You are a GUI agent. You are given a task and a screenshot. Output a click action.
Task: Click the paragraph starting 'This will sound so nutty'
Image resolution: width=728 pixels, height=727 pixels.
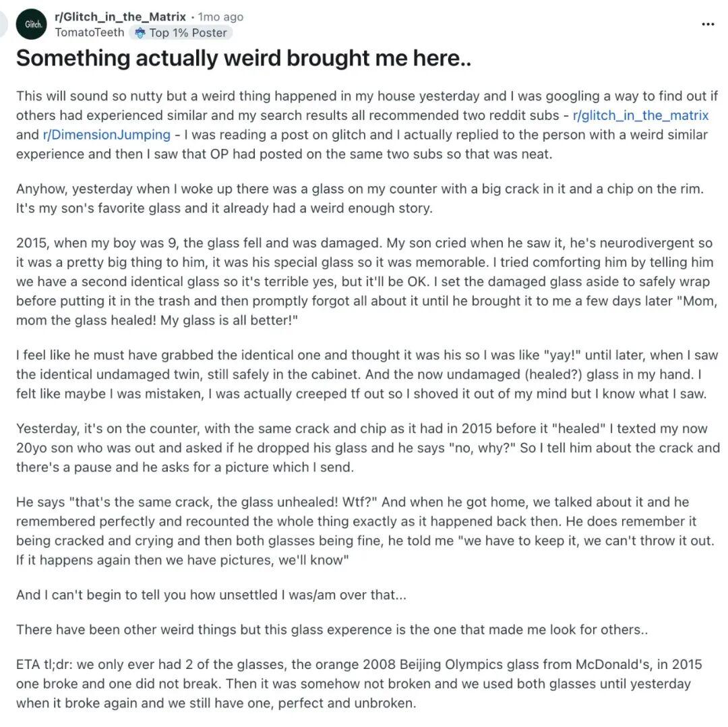tap(367, 125)
